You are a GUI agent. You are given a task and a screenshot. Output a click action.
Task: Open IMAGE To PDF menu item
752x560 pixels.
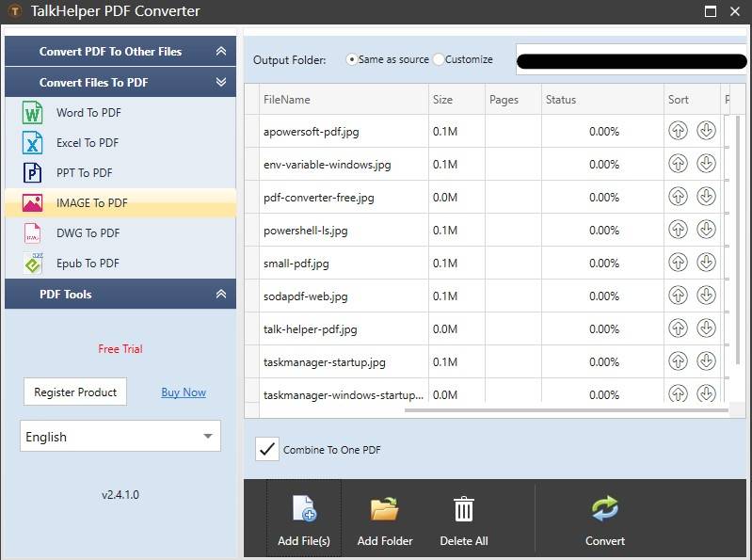[x=120, y=202]
